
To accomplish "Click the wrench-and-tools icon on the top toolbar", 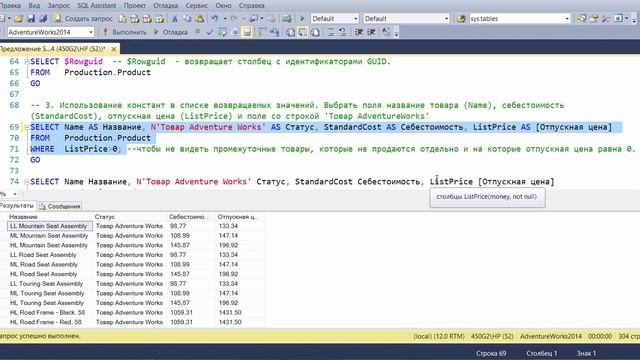I will [x=606, y=19].
